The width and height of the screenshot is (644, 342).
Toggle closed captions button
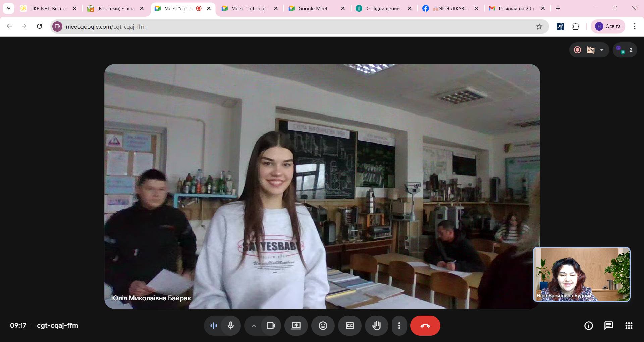coord(350,326)
